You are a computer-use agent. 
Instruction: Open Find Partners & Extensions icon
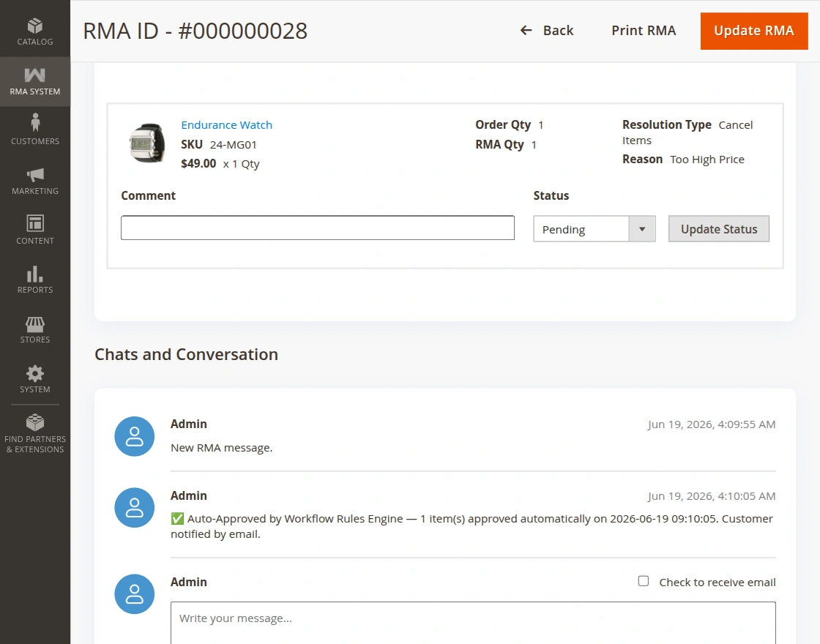pos(35,422)
